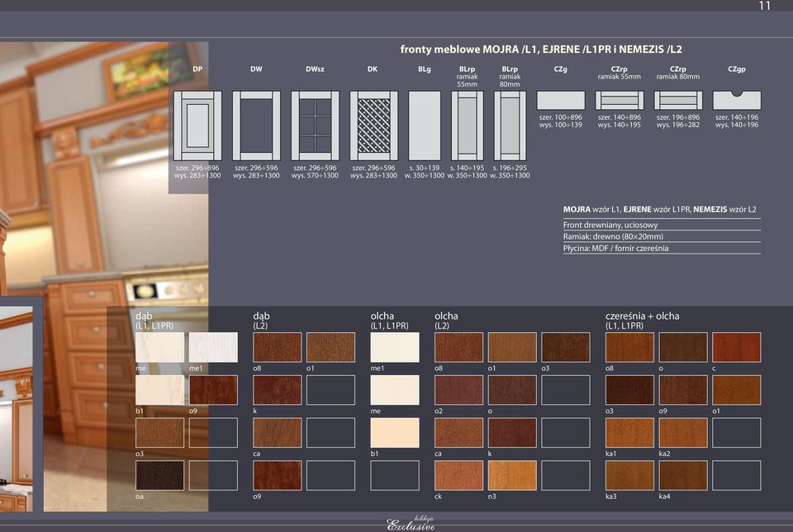Image resolution: width=793 pixels, height=532 pixels.
Task: Pick dąb L1 swatch me1
Action: [x=213, y=348]
